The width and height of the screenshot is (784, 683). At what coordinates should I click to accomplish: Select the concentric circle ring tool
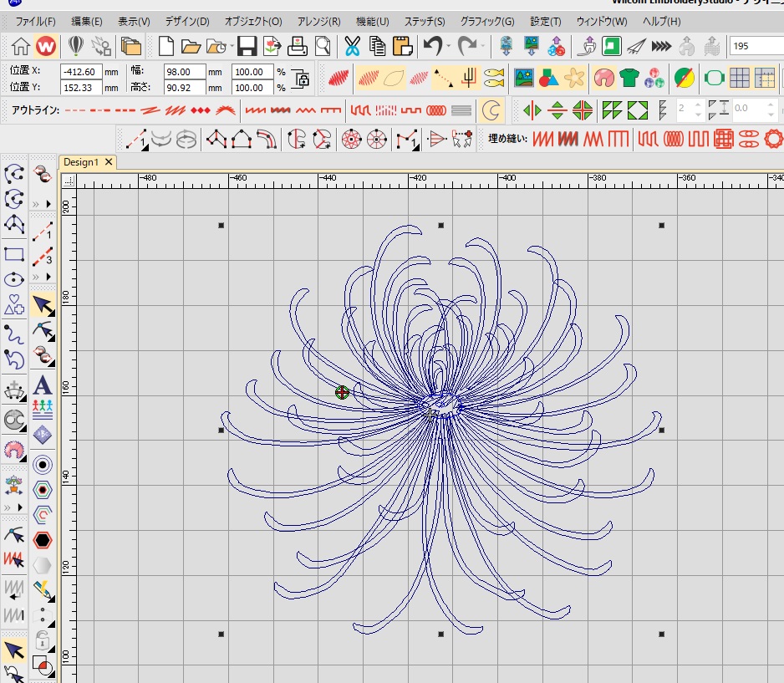[x=43, y=466]
